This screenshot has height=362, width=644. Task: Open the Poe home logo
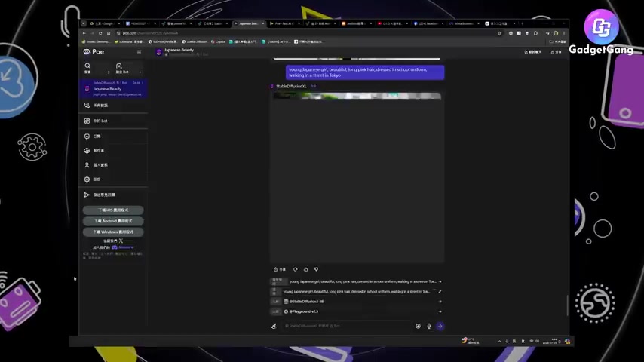click(x=94, y=52)
